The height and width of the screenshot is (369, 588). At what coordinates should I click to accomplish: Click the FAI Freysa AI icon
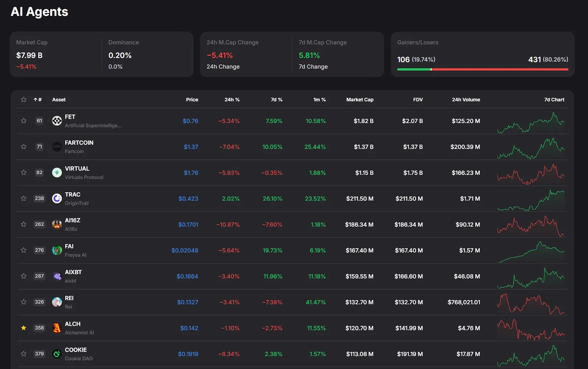pos(57,250)
